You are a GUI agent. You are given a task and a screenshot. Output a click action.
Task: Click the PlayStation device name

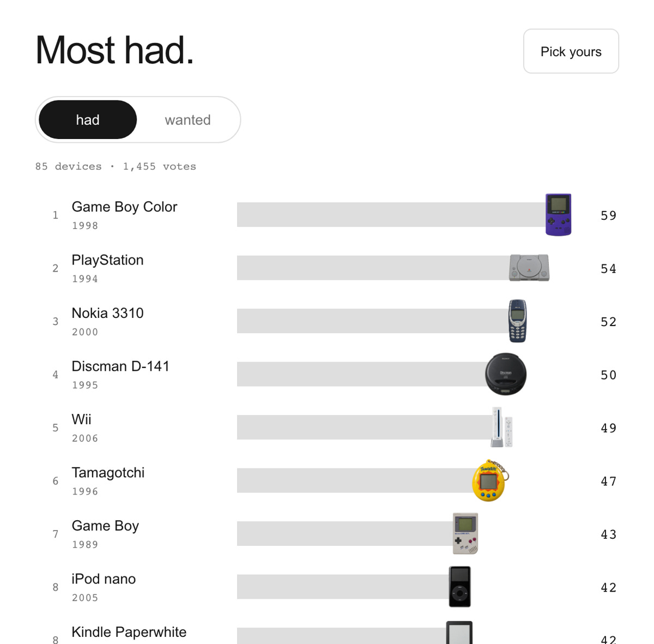(107, 260)
